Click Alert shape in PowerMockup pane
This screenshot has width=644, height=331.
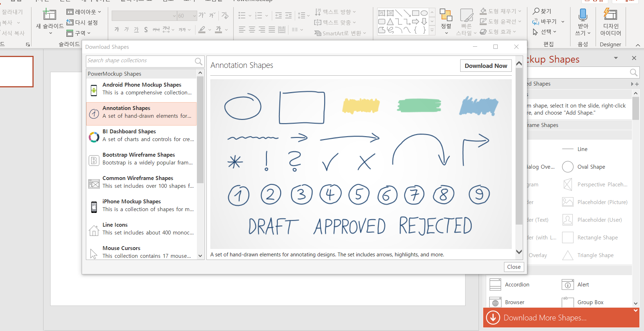point(576,285)
